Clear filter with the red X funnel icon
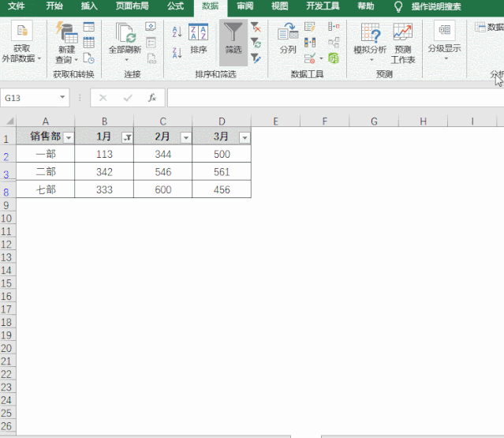 pos(256,27)
